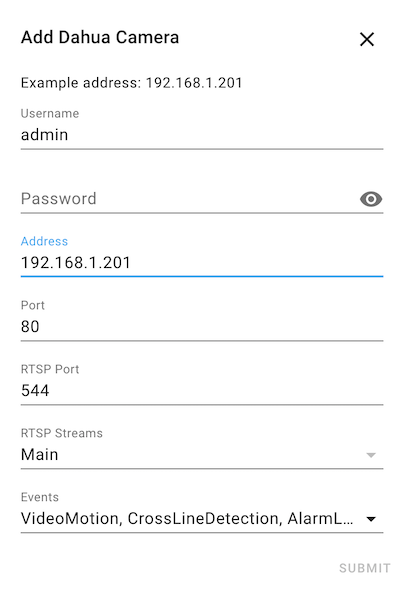Select the Port field showing 80
400x589 pixels.
(202, 320)
